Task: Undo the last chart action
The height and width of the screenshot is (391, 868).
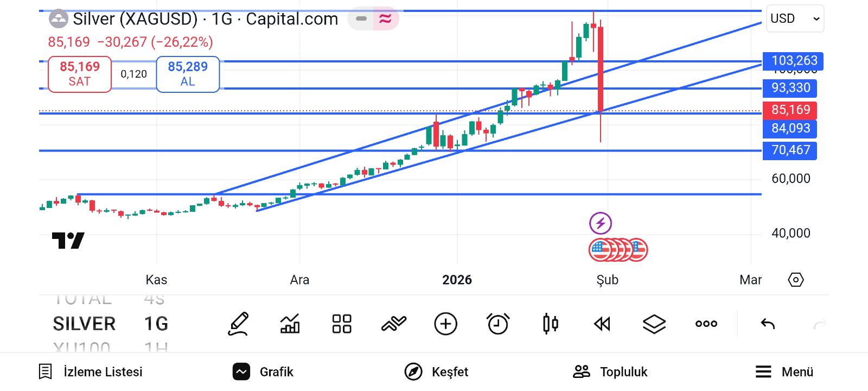Action: pyautogui.click(x=768, y=324)
